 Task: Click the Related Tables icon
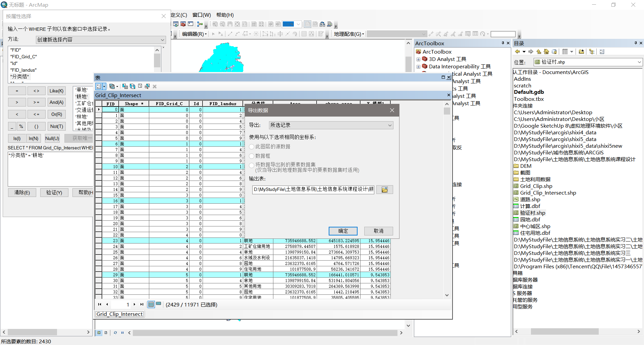112,86
